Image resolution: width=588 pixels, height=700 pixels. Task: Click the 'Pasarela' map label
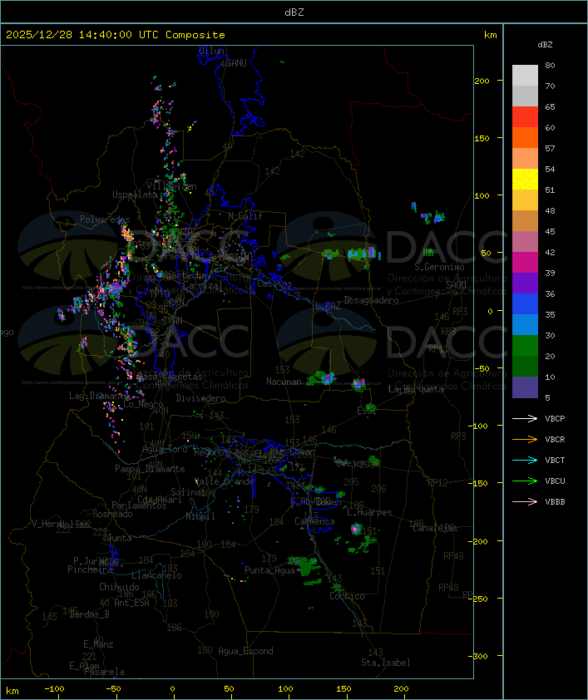click(105, 672)
